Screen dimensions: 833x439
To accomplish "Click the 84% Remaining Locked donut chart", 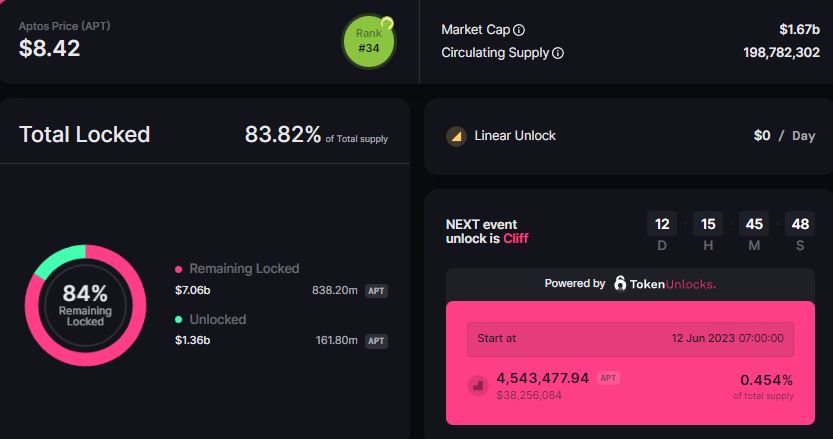I will click(x=85, y=304).
